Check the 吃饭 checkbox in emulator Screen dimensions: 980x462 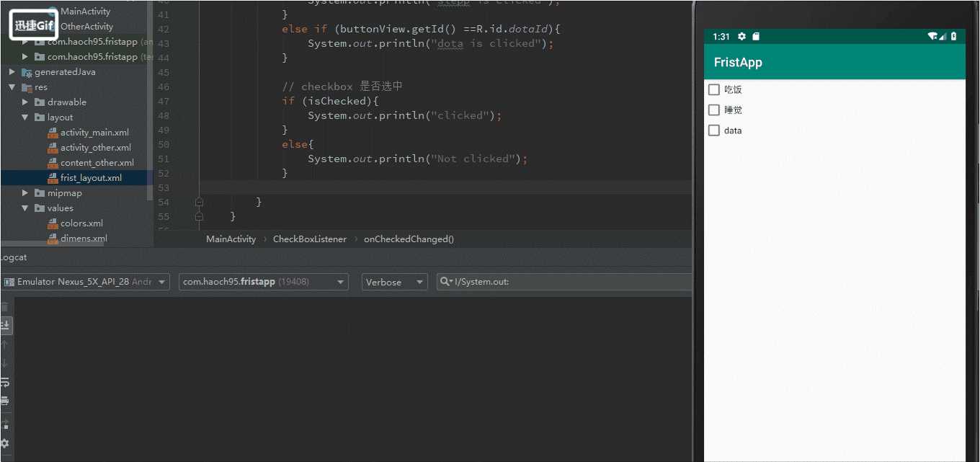click(714, 89)
